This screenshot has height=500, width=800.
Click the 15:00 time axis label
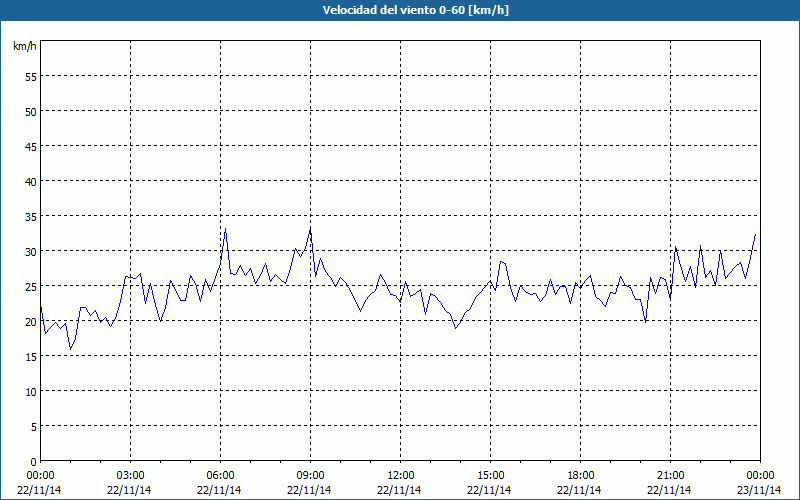(491, 476)
